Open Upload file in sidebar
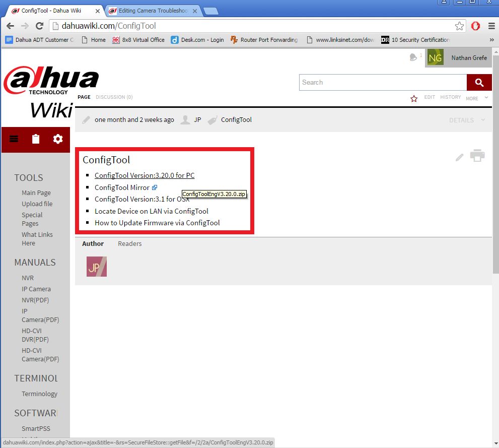This screenshot has height=448, width=499. [37, 204]
